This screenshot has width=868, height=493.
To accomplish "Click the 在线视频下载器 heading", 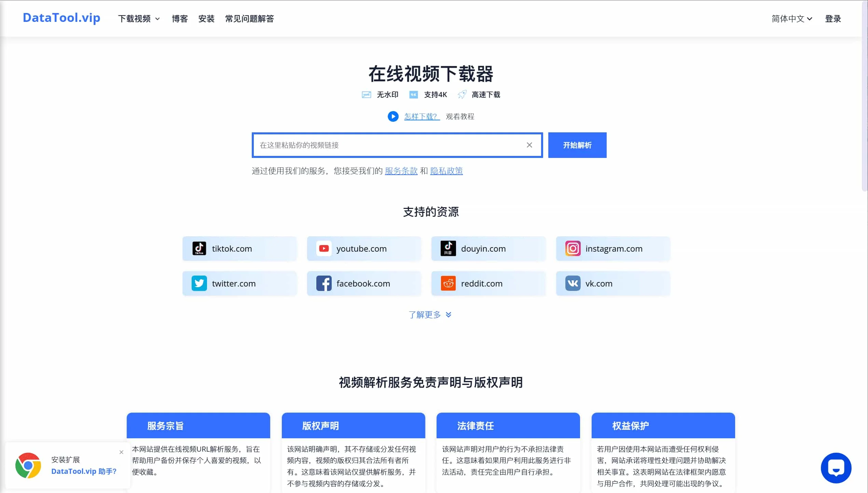I will point(431,74).
